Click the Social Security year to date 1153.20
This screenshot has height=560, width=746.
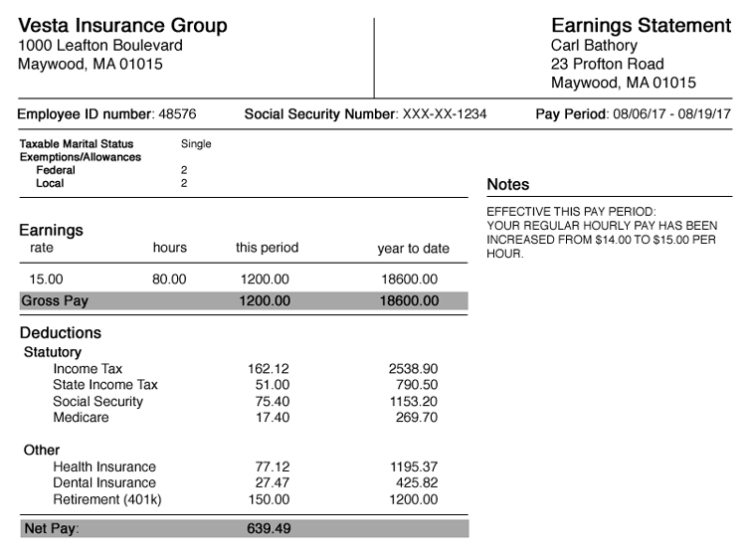coord(414,402)
